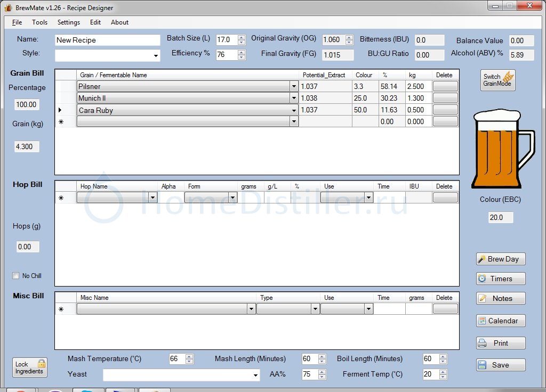Expand the Pilsner grain dropdown

(294, 86)
